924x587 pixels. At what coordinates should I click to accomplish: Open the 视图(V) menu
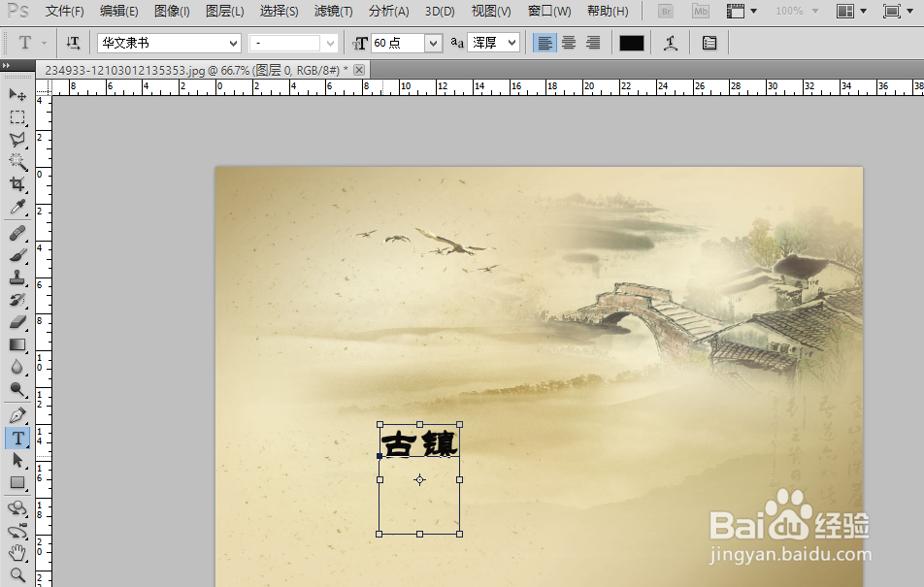491,12
